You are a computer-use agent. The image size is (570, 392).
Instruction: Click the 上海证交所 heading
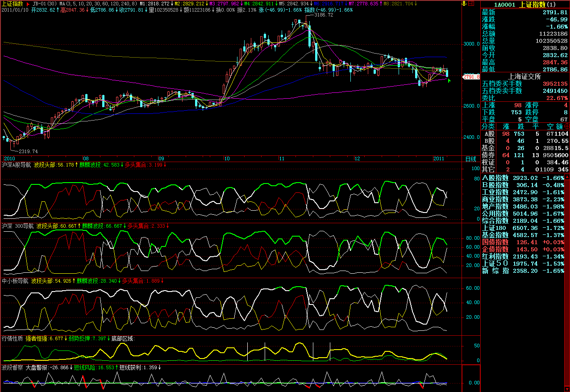525,76
